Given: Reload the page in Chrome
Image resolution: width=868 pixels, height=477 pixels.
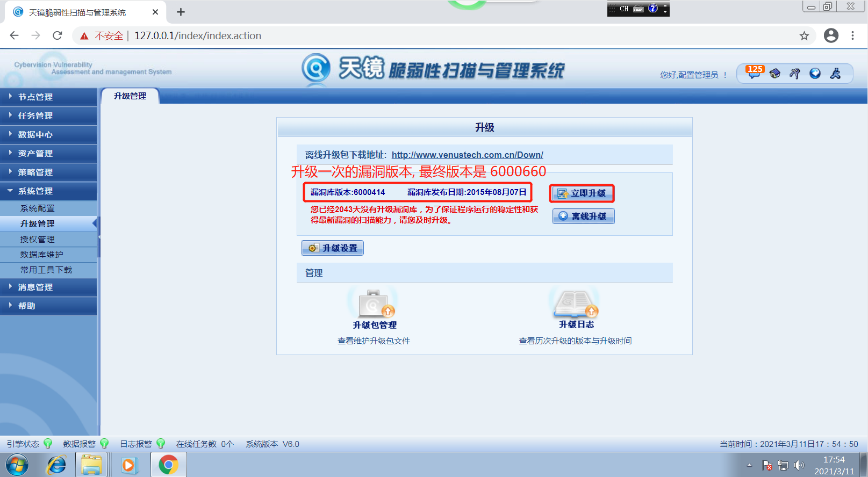Looking at the screenshot, I should [x=58, y=35].
